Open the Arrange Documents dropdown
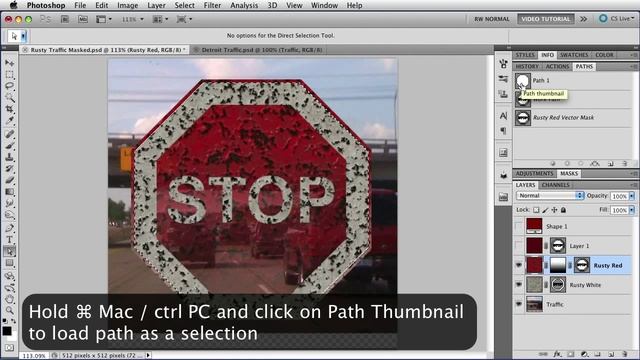640x360 pixels. pyautogui.click(x=160, y=19)
